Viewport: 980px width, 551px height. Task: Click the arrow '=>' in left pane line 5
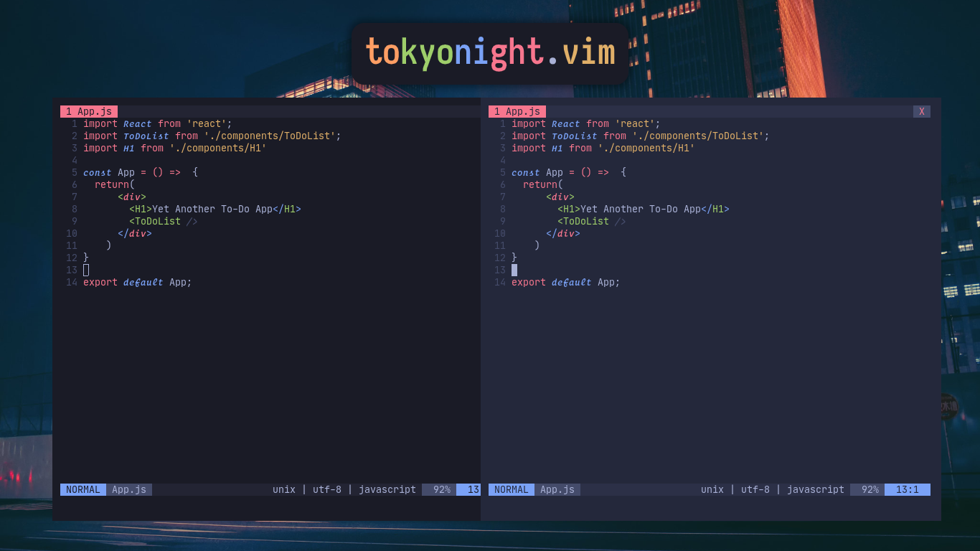coord(175,172)
